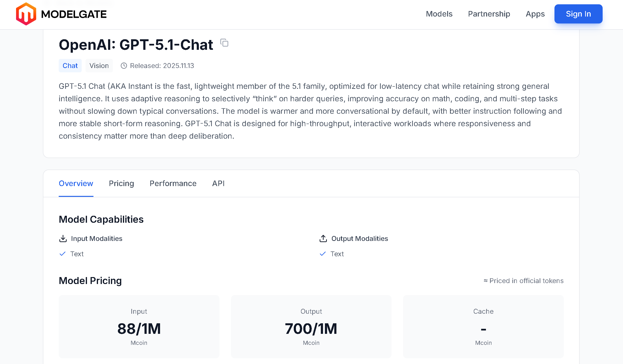
Task: Click the Input Modalities download icon
Action: (x=63, y=239)
